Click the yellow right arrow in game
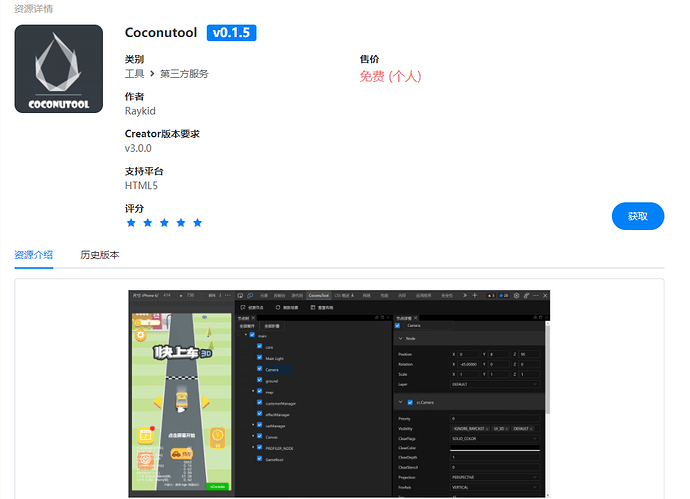This screenshot has height=499, width=690. [205, 402]
